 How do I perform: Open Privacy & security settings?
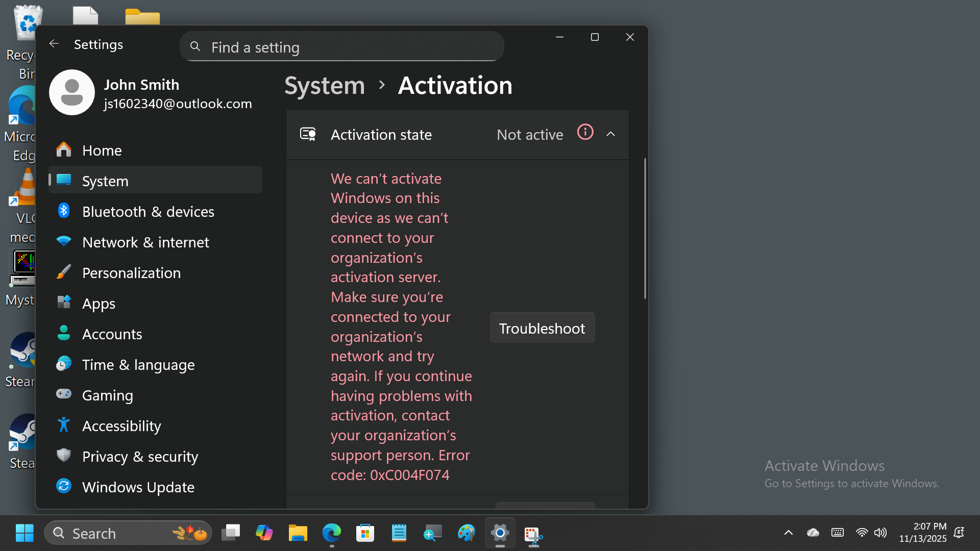point(140,456)
